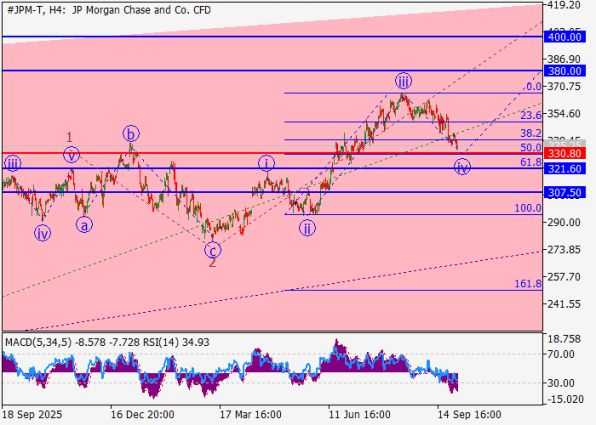The image size is (596, 425).
Task: Click the chart title '#JPM-T, H4: JP Morgan Chase and Co. CFD'
Action: point(109,10)
